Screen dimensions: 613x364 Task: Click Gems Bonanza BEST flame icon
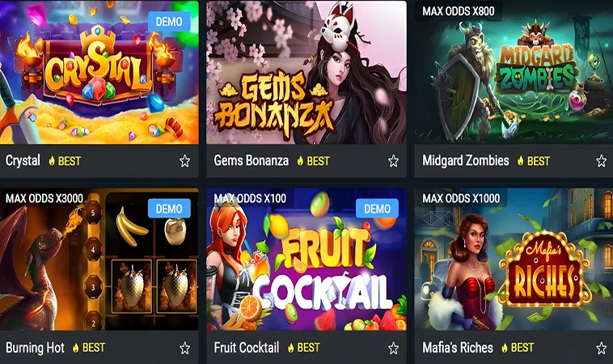(x=300, y=161)
